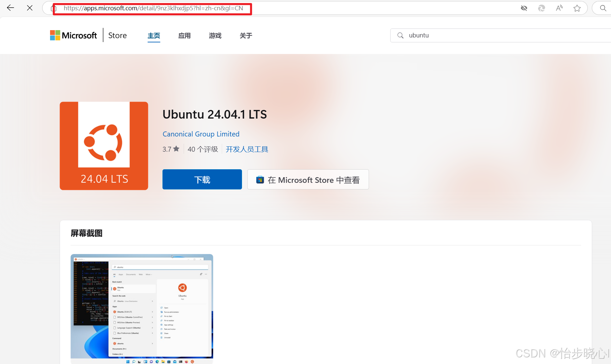Viewport: 611px width, 364px height.
Task: Go back using the browser back arrow
Action: [x=10, y=8]
